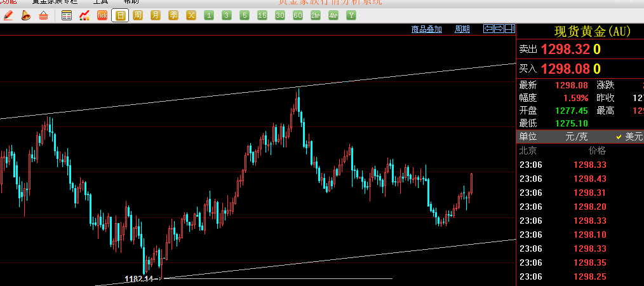The width and height of the screenshot is (644, 286).
Task: Select the 元/克 unit option
Action: click(576, 137)
